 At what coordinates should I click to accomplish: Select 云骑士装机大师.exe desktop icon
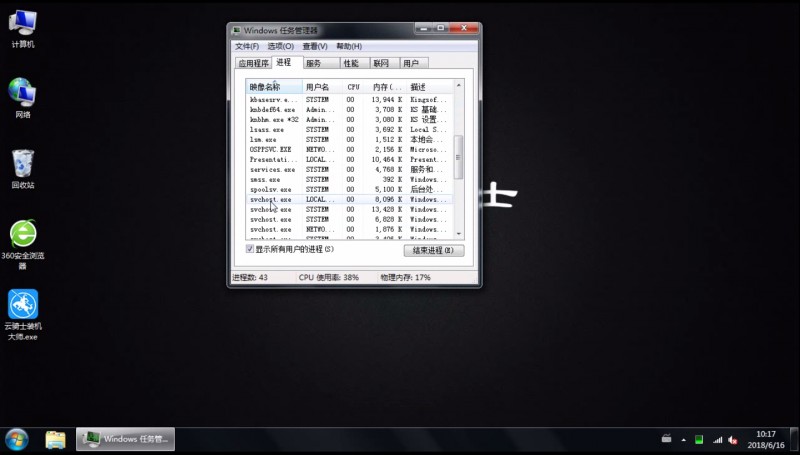coord(23,315)
